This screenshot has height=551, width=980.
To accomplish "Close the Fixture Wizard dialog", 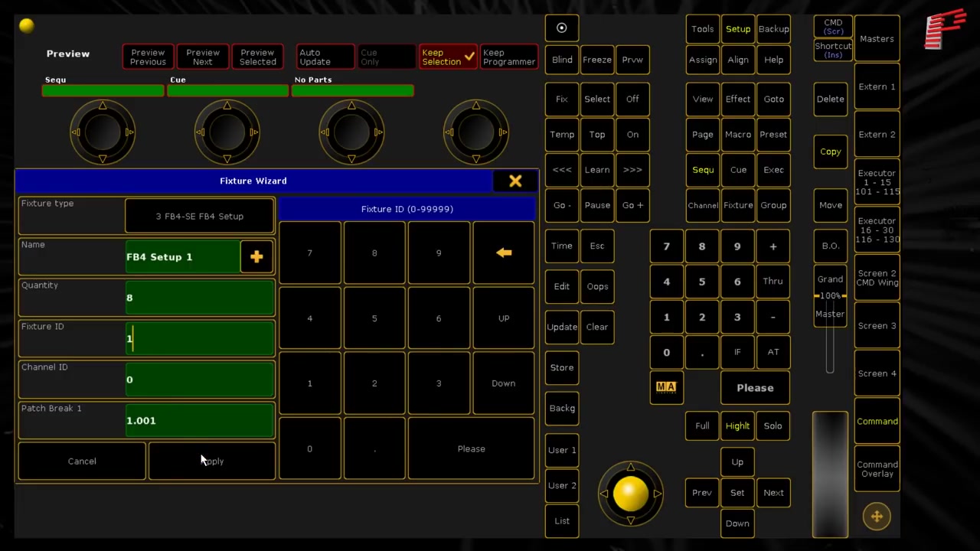I will (x=515, y=181).
